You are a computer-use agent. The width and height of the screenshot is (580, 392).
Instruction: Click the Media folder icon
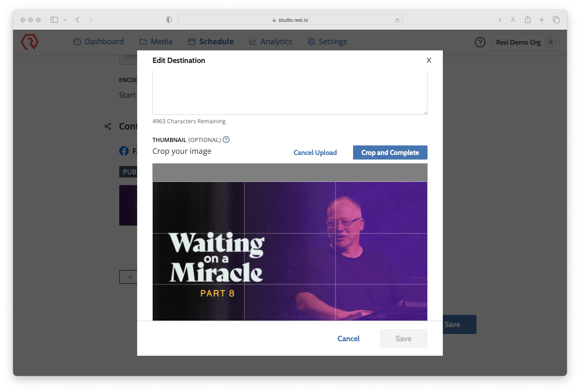pos(143,42)
